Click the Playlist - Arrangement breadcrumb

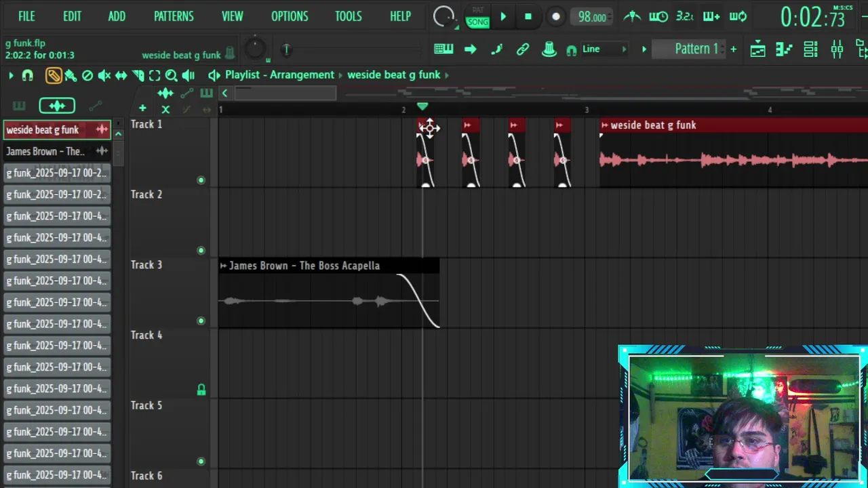point(279,75)
